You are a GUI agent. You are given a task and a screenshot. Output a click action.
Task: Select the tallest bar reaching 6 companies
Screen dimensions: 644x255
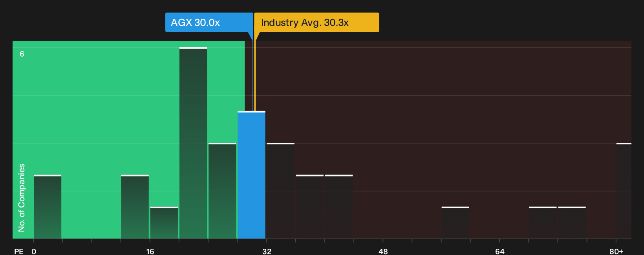coord(193,143)
